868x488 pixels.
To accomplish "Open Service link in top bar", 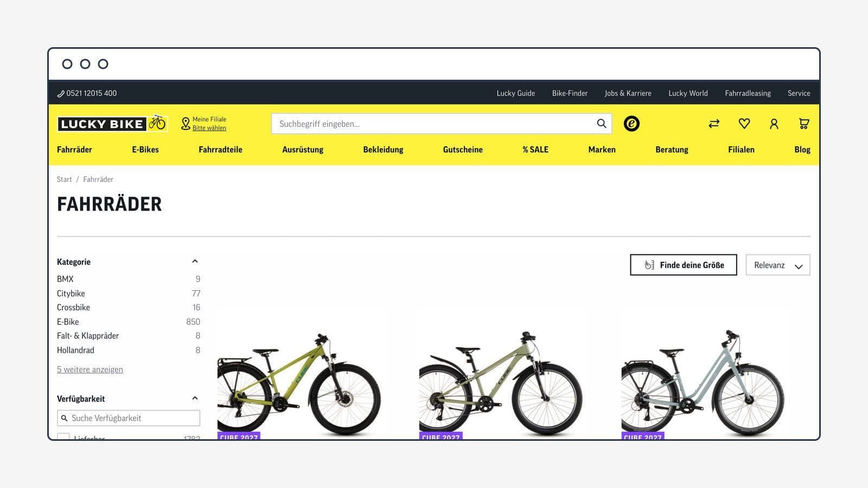I will click(x=799, y=93).
